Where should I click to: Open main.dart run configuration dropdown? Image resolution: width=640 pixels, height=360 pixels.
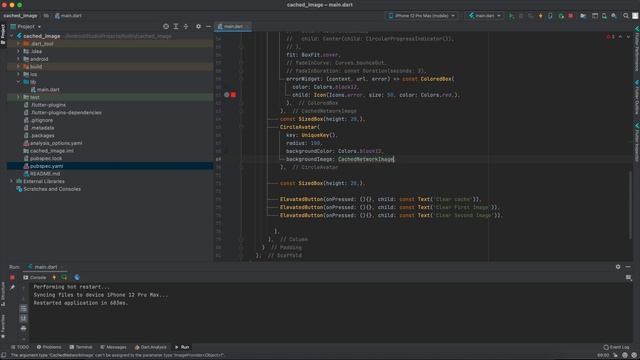[484, 16]
